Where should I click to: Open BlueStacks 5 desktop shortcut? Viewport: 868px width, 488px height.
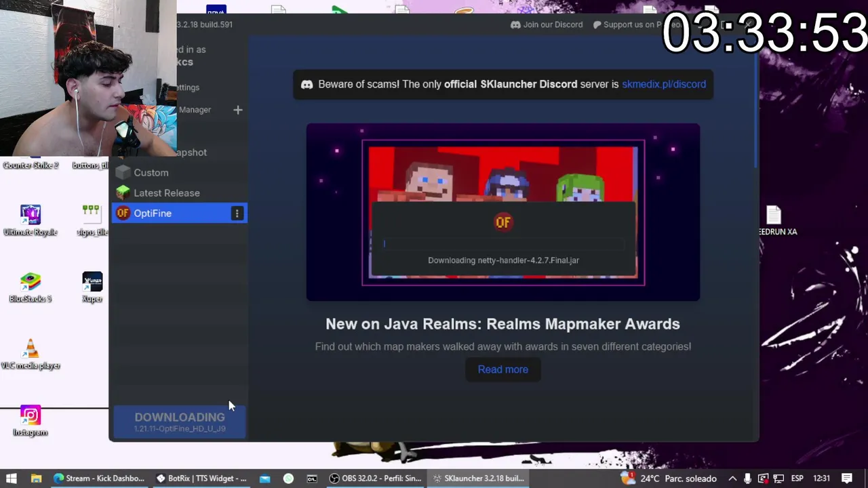(31, 287)
